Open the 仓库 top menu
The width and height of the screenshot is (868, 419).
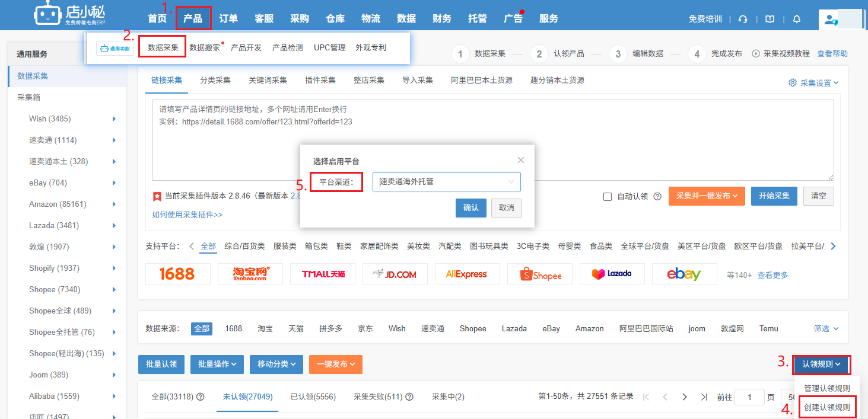point(335,19)
